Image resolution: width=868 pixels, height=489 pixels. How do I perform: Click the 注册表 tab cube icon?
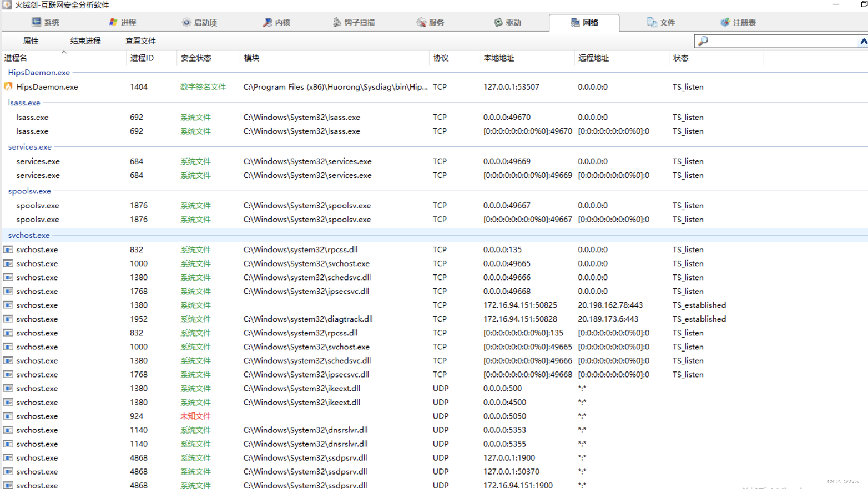click(x=725, y=22)
